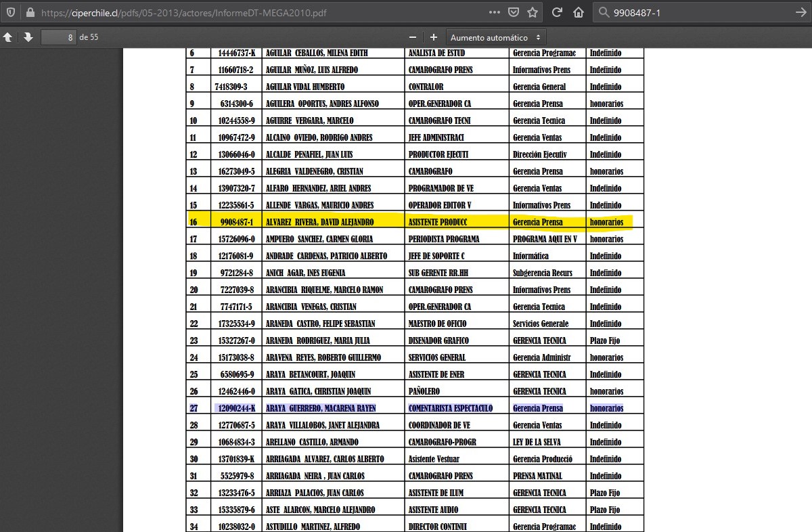Click RUT cell 6314300-6
The width and height of the screenshot is (812, 532).
(x=237, y=104)
